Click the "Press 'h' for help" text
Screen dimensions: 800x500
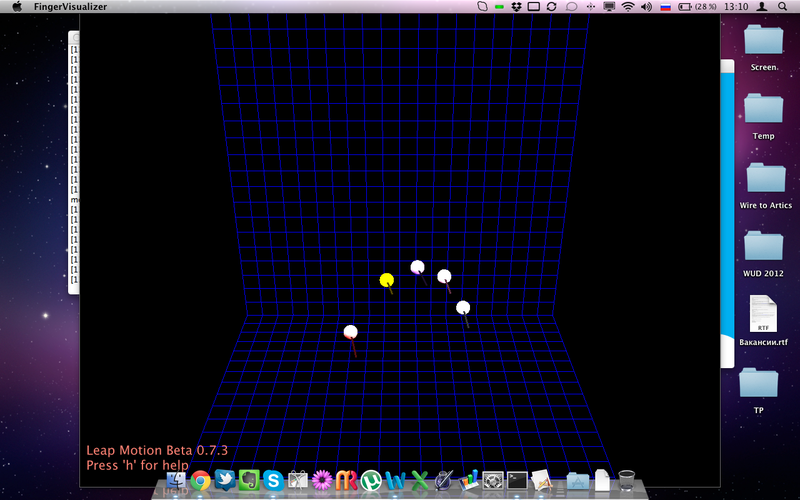(x=137, y=465)
